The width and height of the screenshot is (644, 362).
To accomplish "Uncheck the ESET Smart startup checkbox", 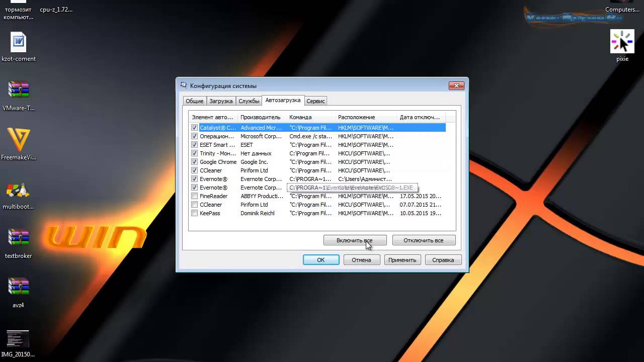I will [x=194, y=145].
